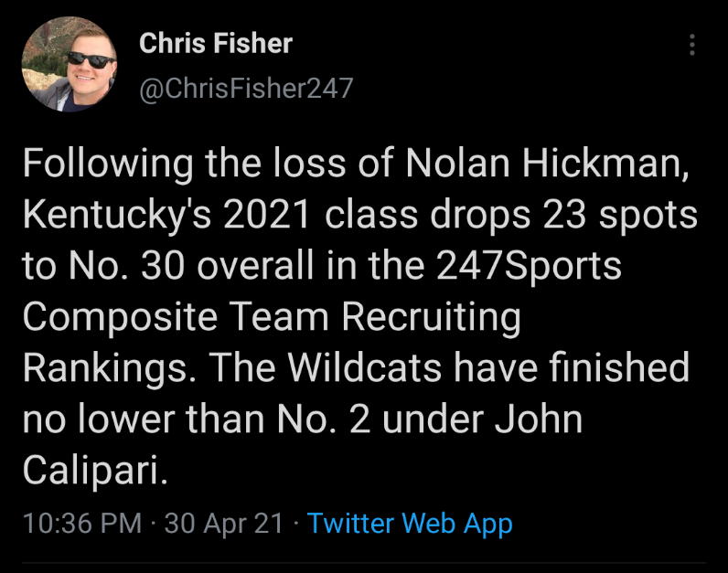Click the Chris Fisher display name
The image size is (728, 573).
(x=216, y=43)
